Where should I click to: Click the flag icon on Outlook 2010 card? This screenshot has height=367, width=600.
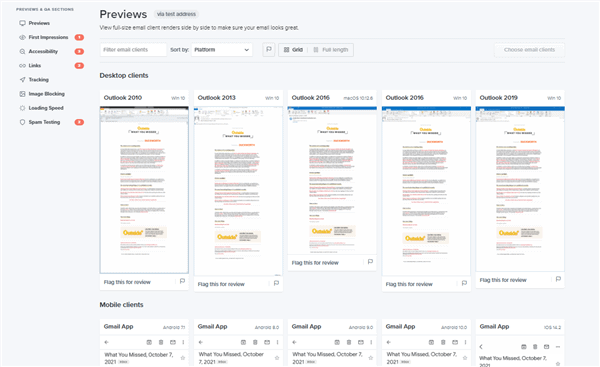pos(183,281)
